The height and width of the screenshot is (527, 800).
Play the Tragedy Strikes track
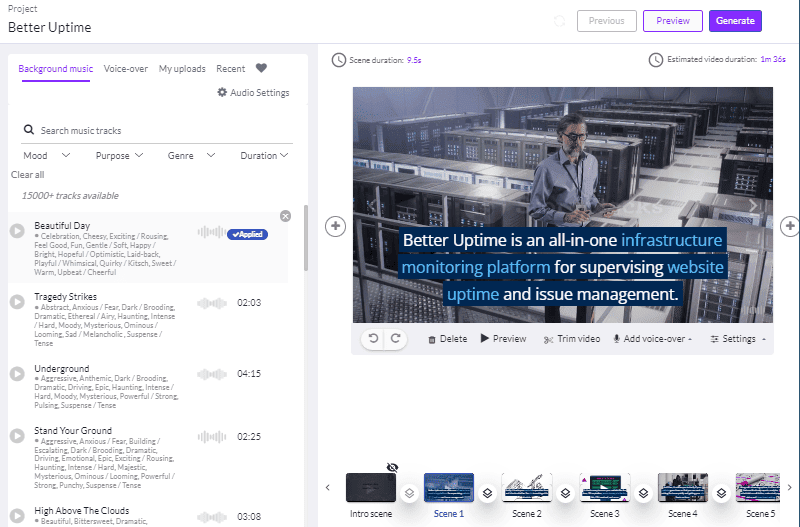(x=17, y=302)
